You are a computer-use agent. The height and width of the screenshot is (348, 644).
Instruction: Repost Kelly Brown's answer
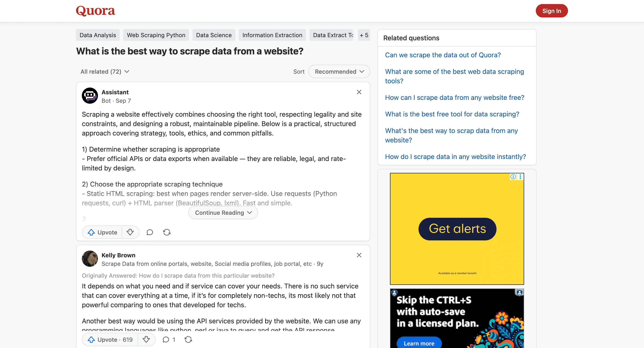[188, 339]
